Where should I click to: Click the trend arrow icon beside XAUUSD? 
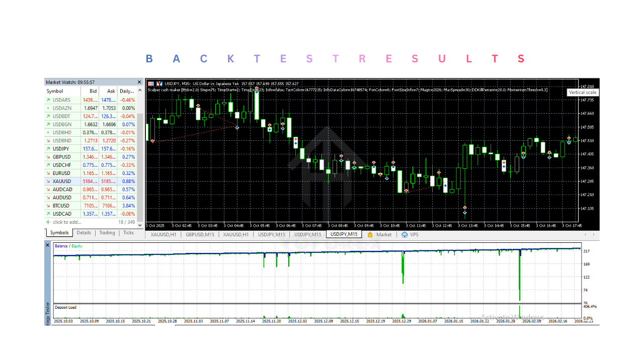click(x=48, y=181)
